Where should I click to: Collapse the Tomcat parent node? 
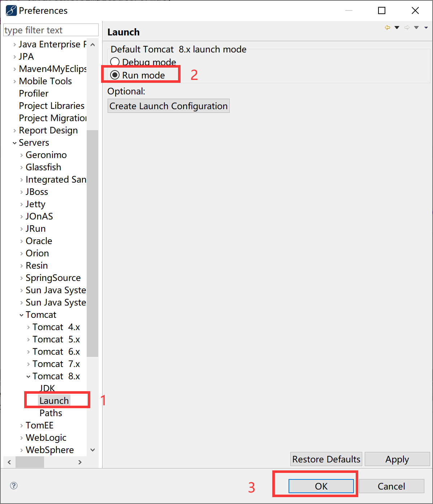[21, 315]
